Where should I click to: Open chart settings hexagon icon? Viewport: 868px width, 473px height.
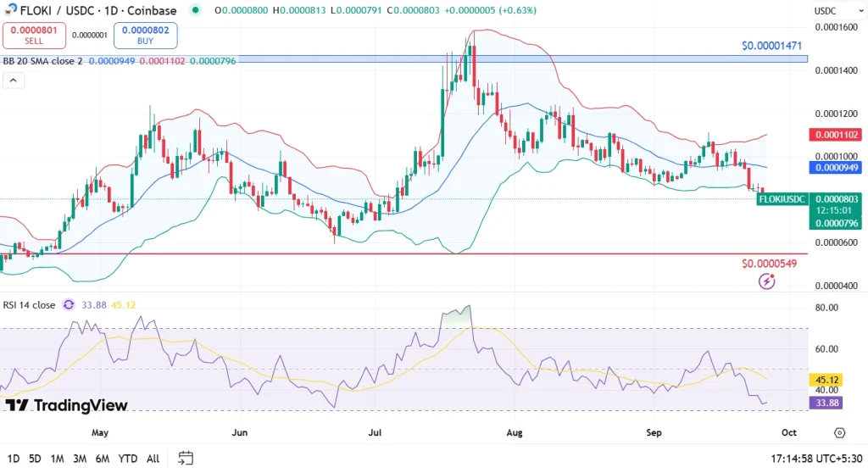(839, 432)
